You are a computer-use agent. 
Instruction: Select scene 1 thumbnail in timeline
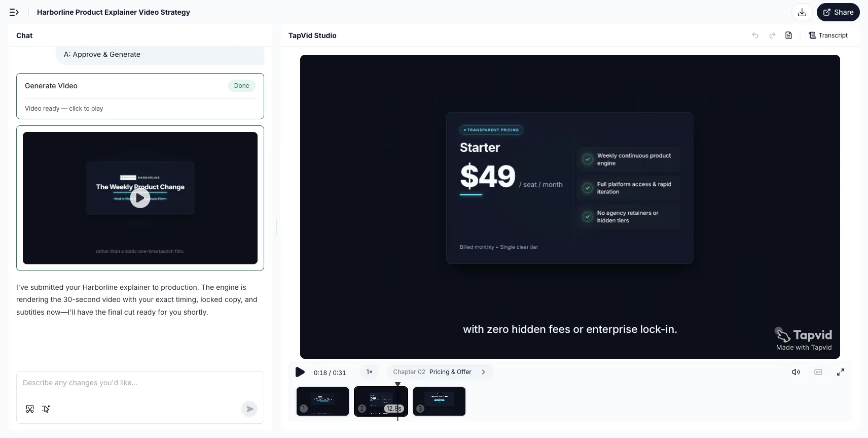[x=322, y=401]
